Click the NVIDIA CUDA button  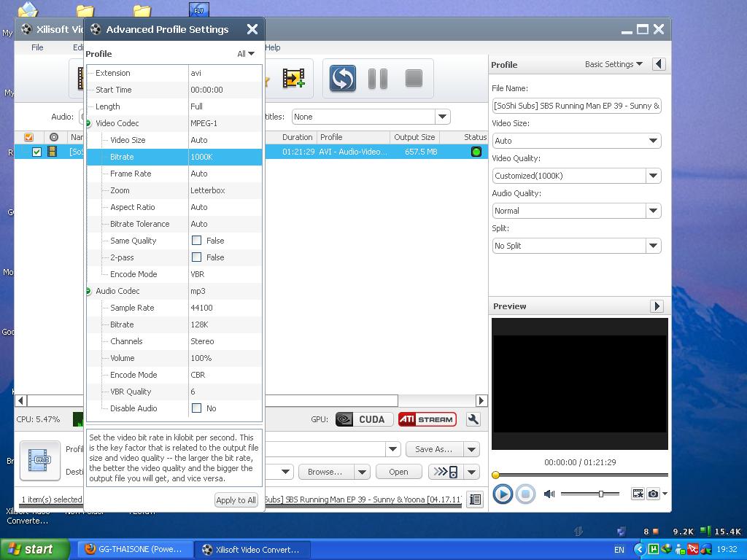(x=363, y=419)
